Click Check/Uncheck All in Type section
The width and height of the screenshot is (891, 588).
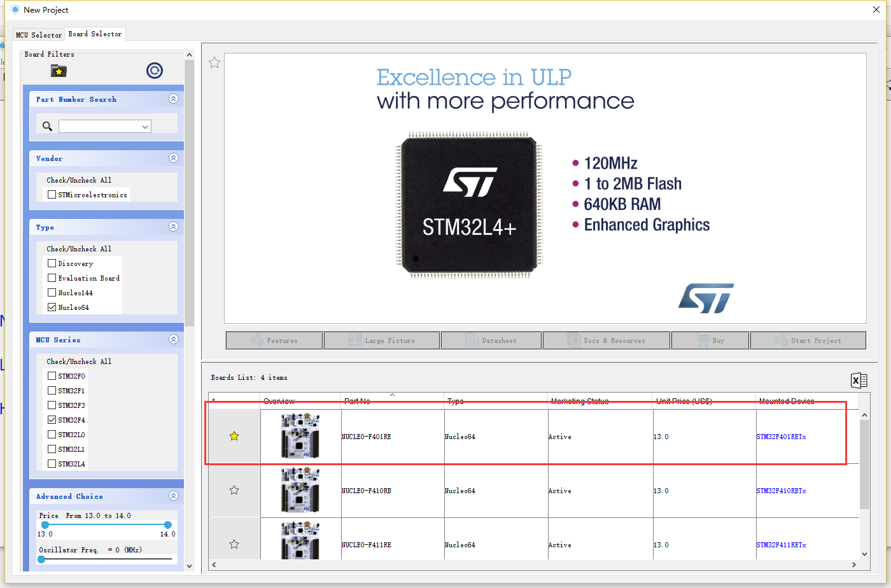79,249
